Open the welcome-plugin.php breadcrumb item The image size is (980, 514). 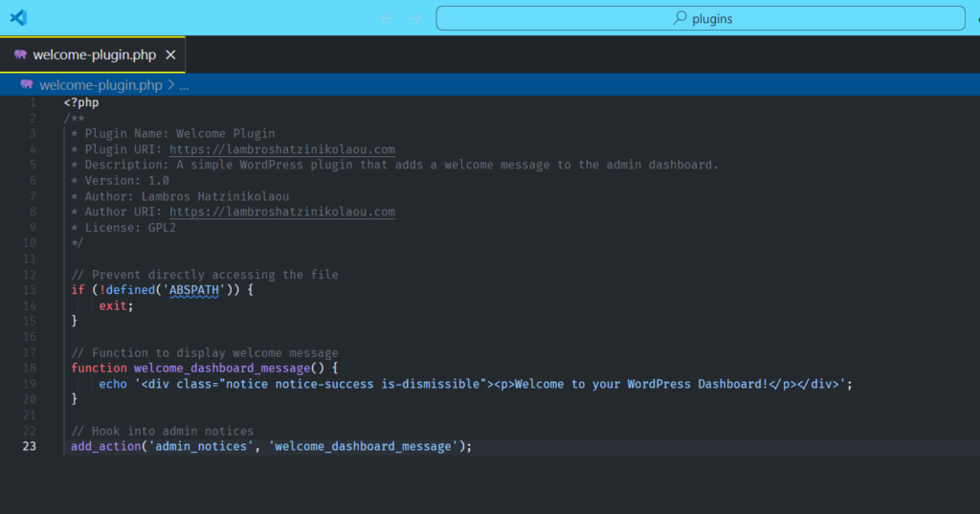(100, 84)
